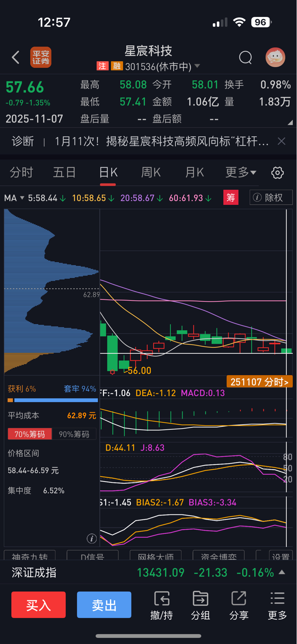
Task: Open the 诊断 headline about 星宸科技
Action: click(x=161, y=142)
